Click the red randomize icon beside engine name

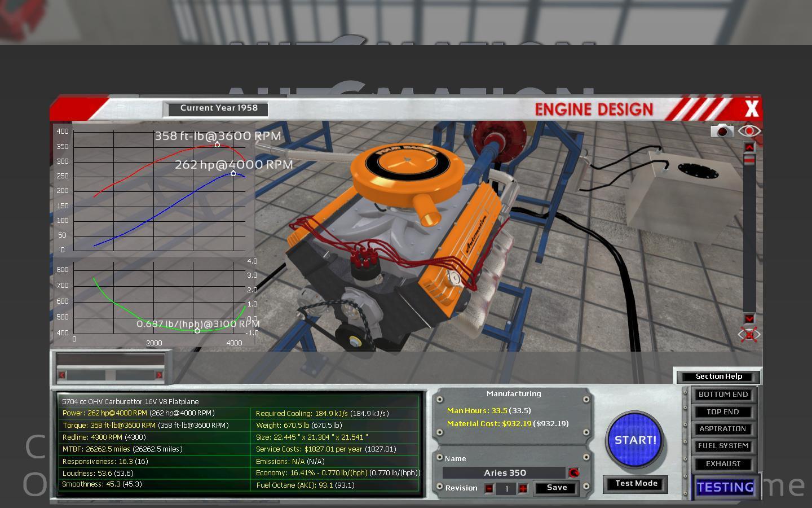coord(573,473)
